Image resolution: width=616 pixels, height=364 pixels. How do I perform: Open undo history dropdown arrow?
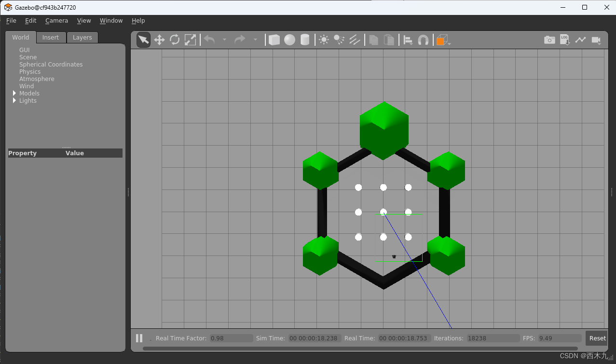tap(224, 40)
